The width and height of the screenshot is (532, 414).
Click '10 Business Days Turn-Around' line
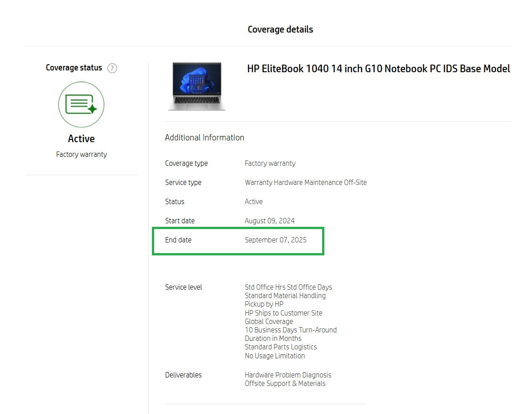point(291,330)
